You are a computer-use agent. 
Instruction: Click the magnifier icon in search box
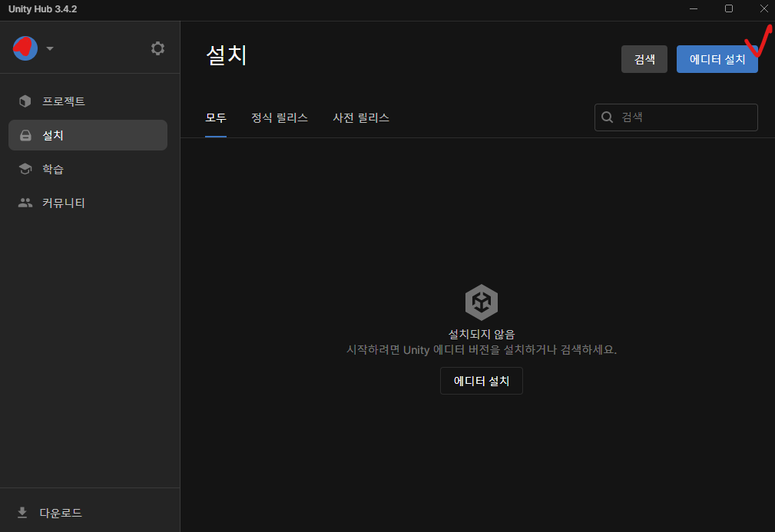(607, 117)
